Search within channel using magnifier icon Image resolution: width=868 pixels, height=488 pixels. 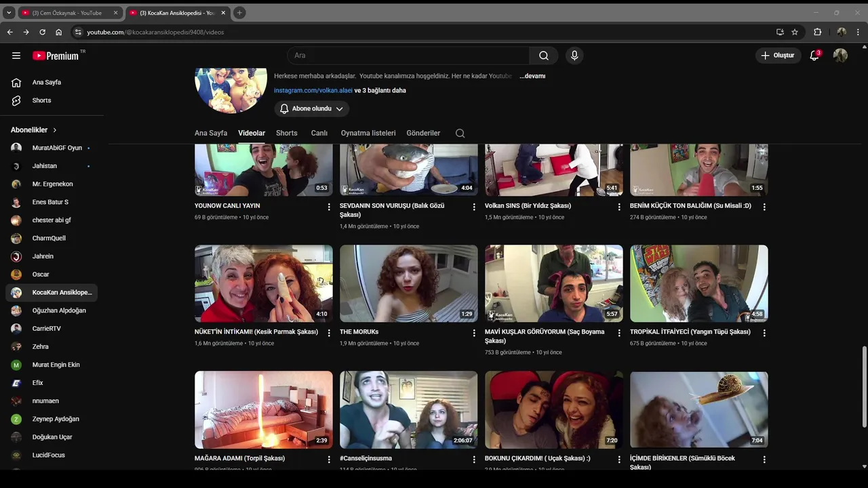coord(460,134)
